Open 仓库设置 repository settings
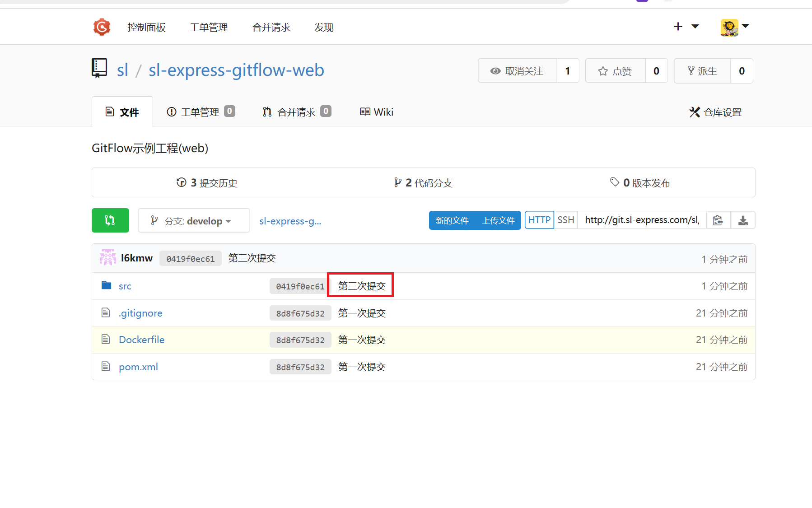Viewport: 812px width, 508px height. click(716, 112)
